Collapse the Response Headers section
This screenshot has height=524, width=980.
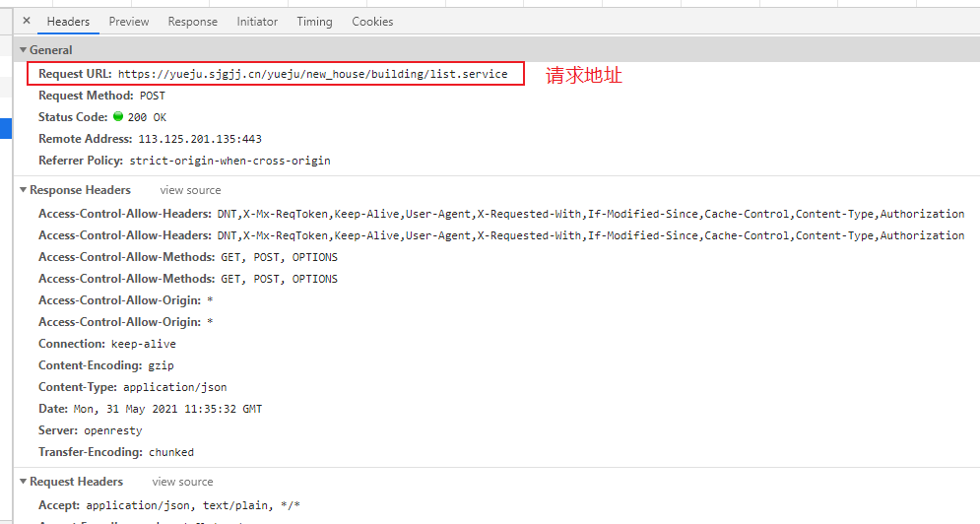pos(23,190)
